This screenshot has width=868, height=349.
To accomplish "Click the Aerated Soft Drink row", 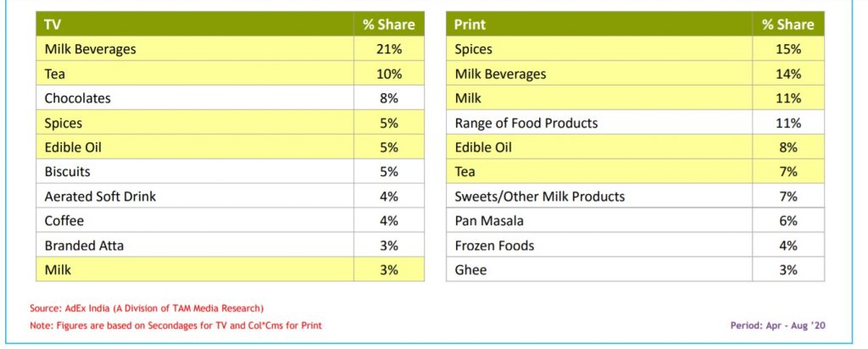I will coord(100,197).
